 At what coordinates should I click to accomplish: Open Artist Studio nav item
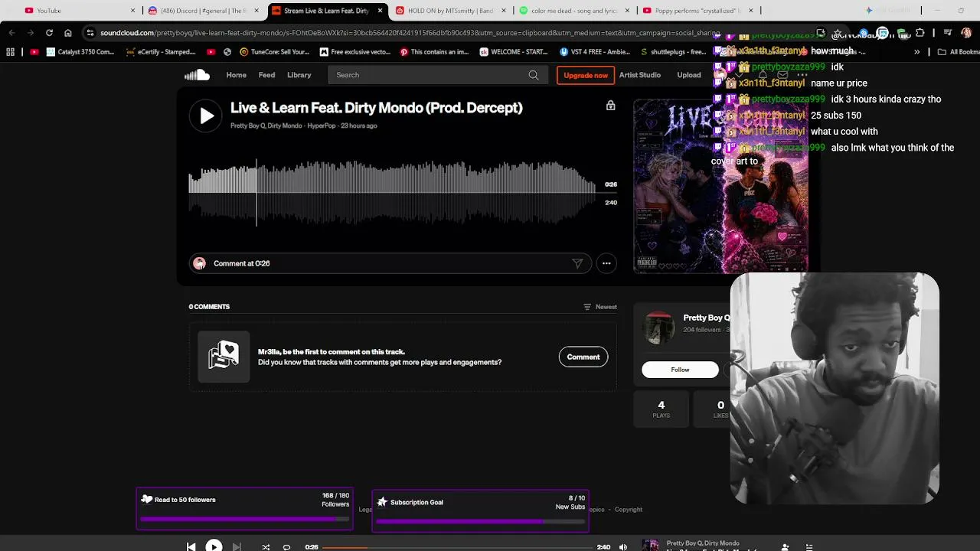click(639, 75)
